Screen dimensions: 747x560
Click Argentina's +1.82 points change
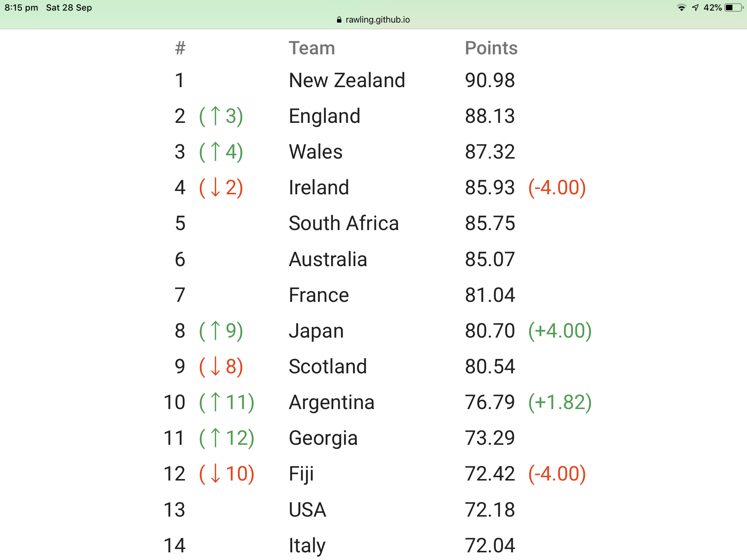coord(560,402)
